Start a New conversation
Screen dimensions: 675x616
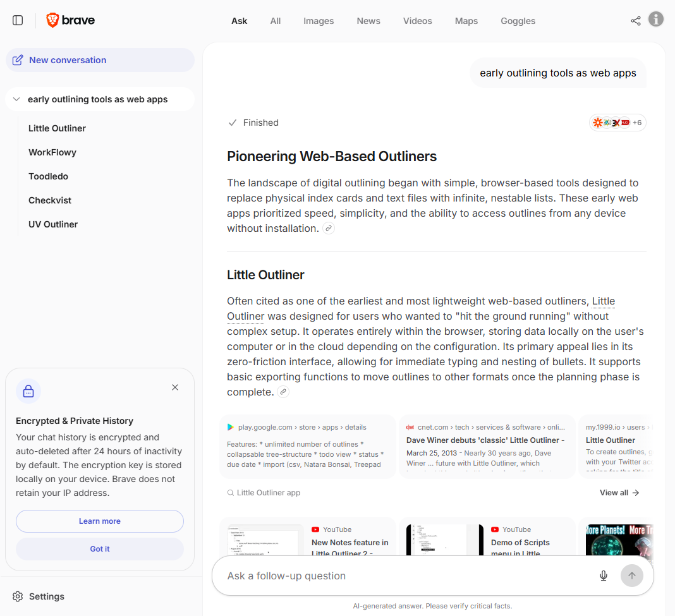100,60
